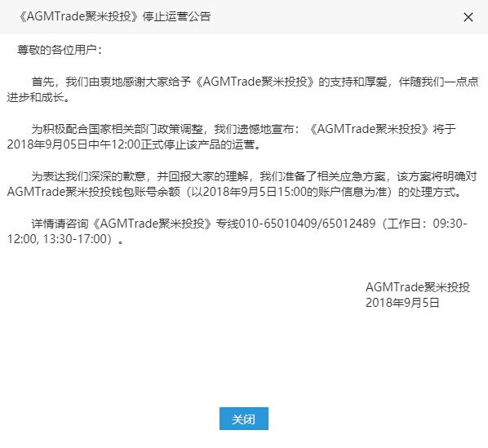Click the line 进步和成长
The image size is (488, 448).
tap(35, 97)
